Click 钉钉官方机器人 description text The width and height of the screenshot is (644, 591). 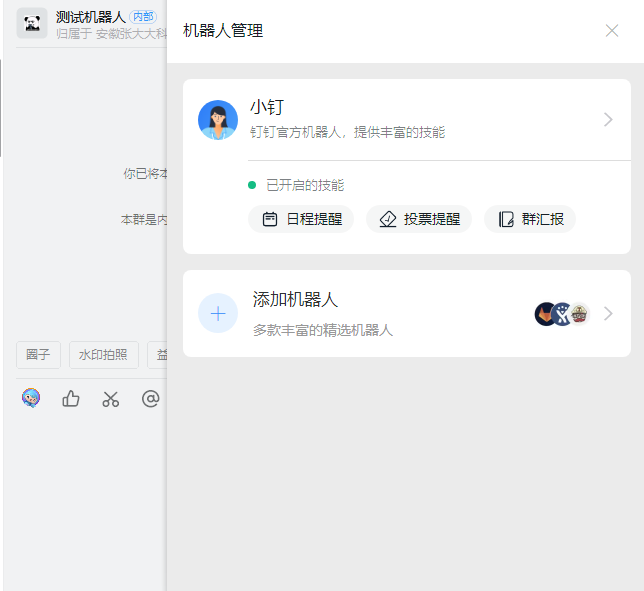pyautogui.click(x=347, y=132)
